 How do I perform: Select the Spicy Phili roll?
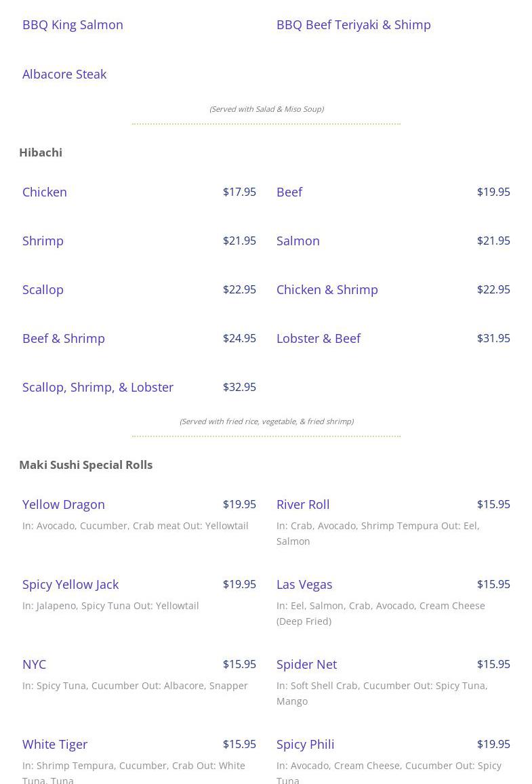point(305,744)
